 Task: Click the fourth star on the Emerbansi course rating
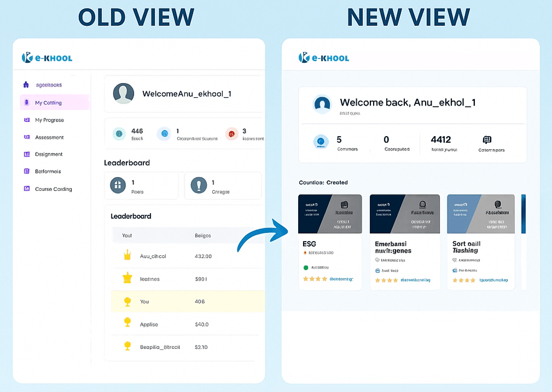(394, 280)
